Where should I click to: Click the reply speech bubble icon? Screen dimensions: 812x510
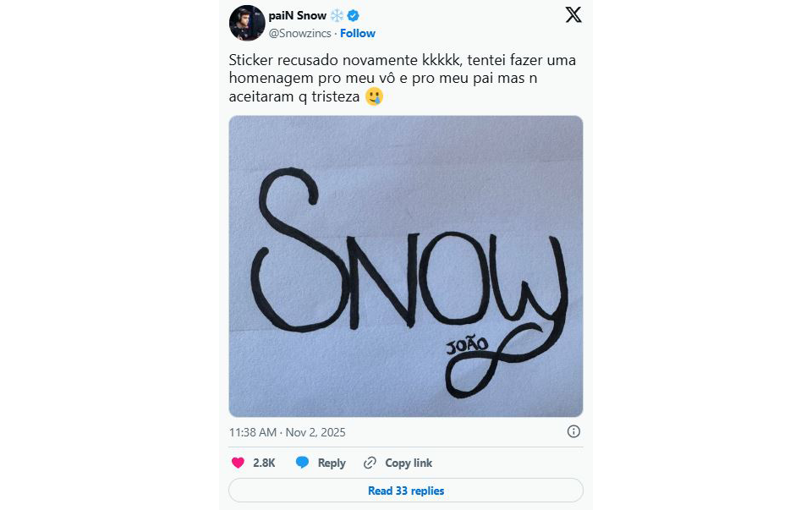[x=302, y=463]
